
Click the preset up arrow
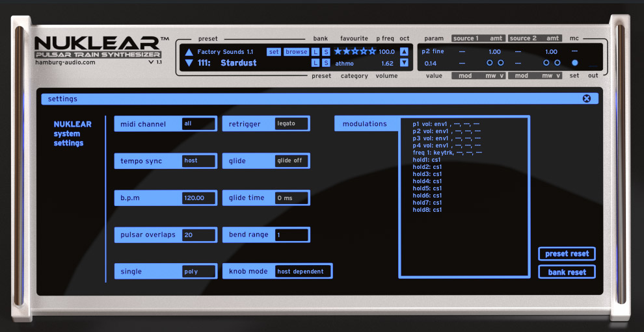(x=189, y=52)
